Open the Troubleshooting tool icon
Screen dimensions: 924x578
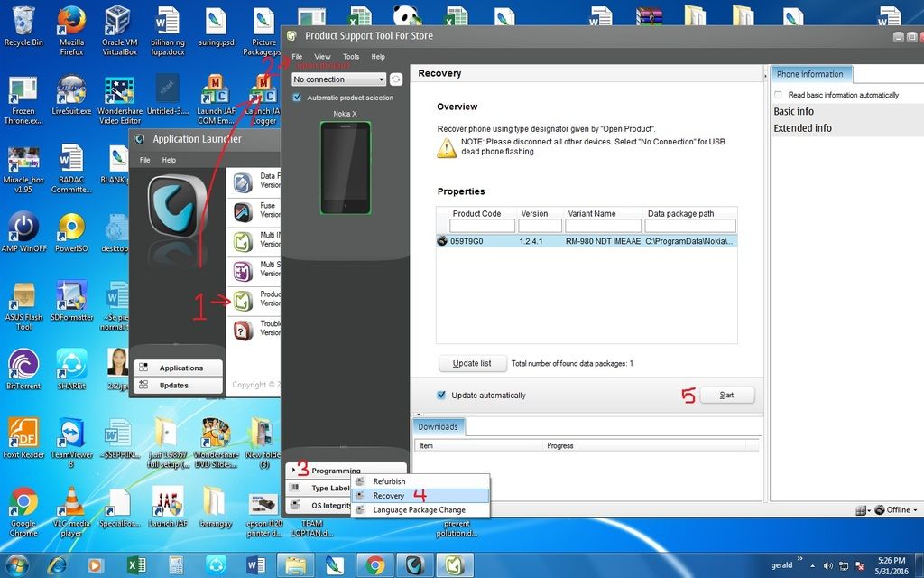(x=244, y=331)
